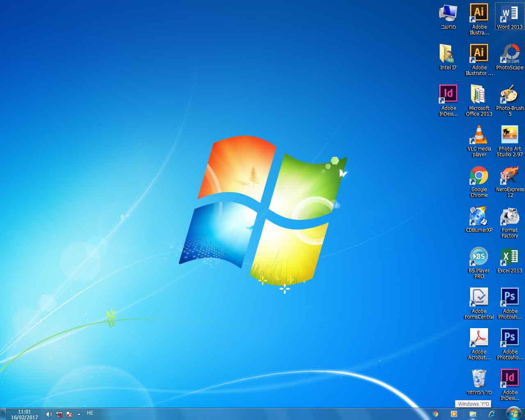Select the Excel 2013 desktop shortcut
The image size is (525, 420).
509,260
